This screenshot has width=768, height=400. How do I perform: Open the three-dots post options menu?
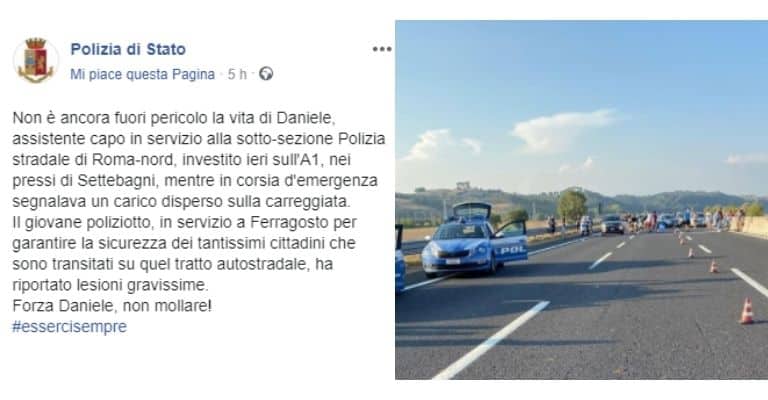click(x=382, y=49)
